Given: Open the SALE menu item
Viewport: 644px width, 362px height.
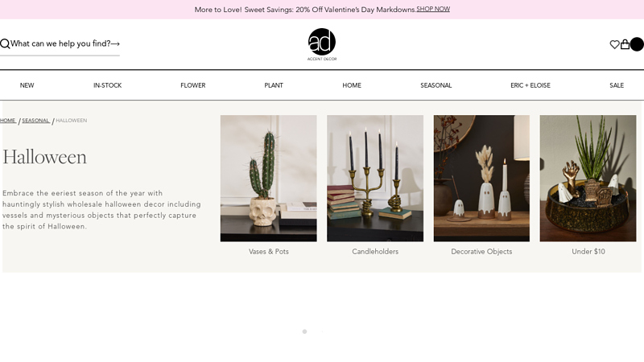Looking at the screenshot, I should tap(617, 85).
